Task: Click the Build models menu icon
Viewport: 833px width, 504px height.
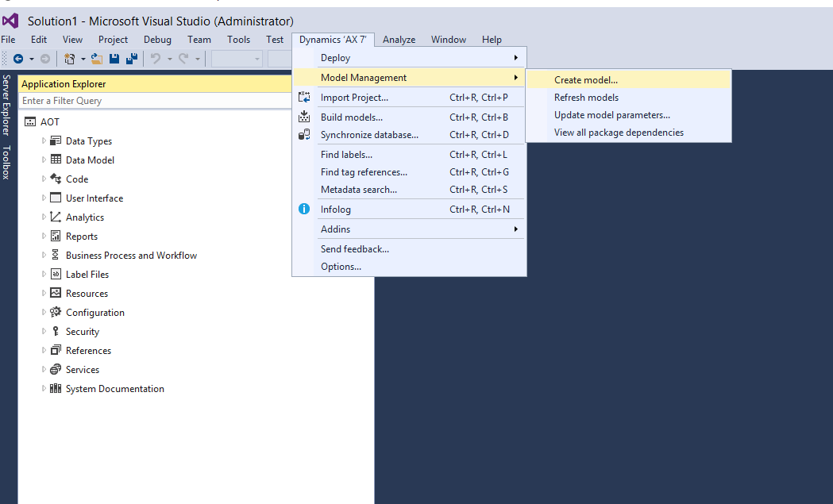Action: (x=304, y=117)
